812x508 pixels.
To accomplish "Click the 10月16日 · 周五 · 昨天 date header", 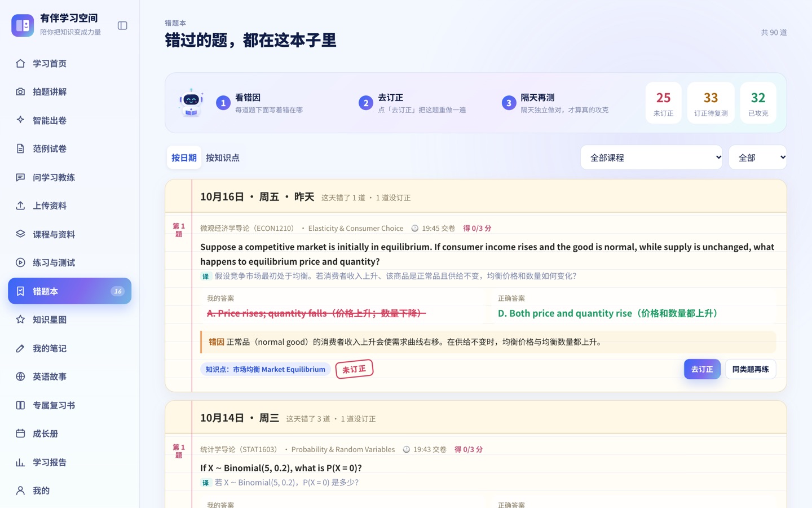I will [x=257, y=197].
